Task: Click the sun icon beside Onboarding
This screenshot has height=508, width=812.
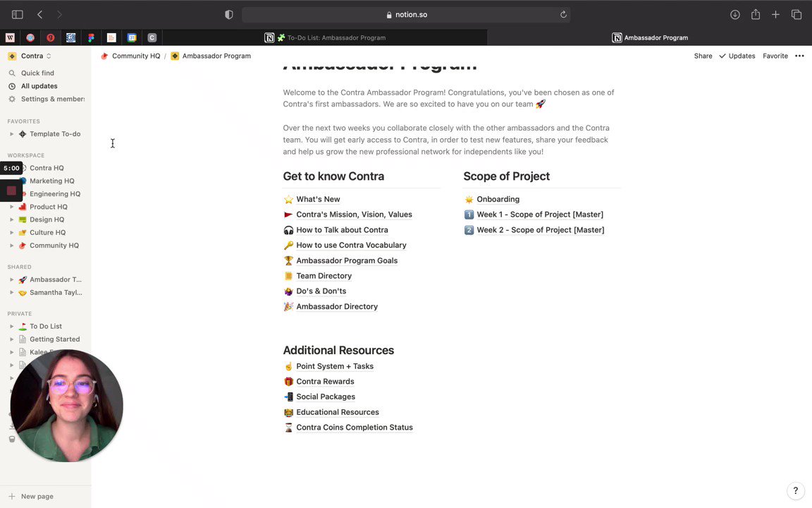Action: [469, 199]
